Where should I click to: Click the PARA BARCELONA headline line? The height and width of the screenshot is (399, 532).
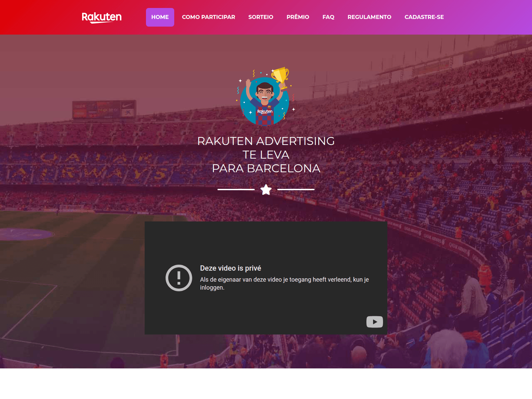pyautogui.click(x=266, y=168)
